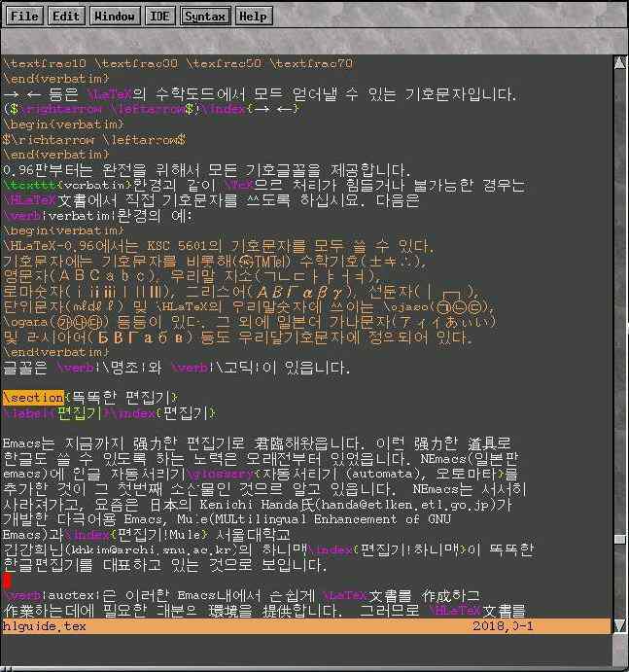Place cursor at the red cursor block

click(x=7, y=581)
